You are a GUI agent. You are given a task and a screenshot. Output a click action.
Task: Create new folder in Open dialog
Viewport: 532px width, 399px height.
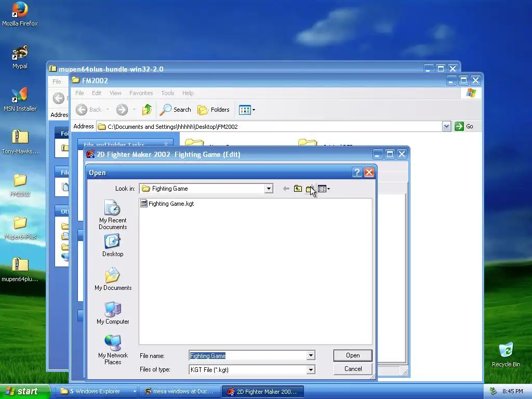click(310, 189)
